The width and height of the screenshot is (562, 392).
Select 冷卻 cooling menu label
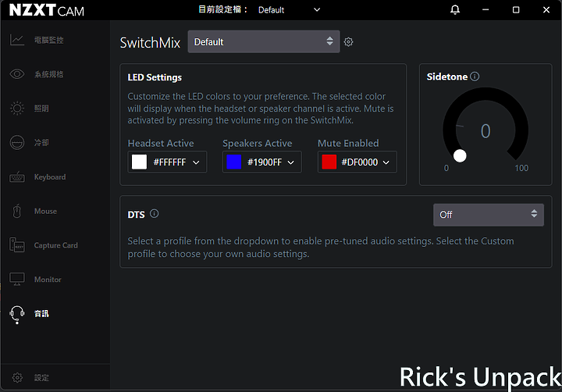coord(41,142)
